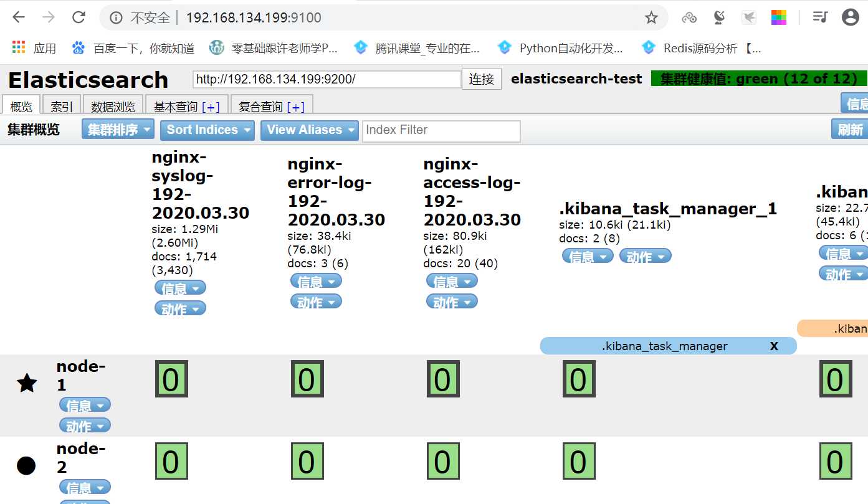Switch to the 索引 indices tab
The width and height of the screenshot is (868, 504).
coord(62,106)
